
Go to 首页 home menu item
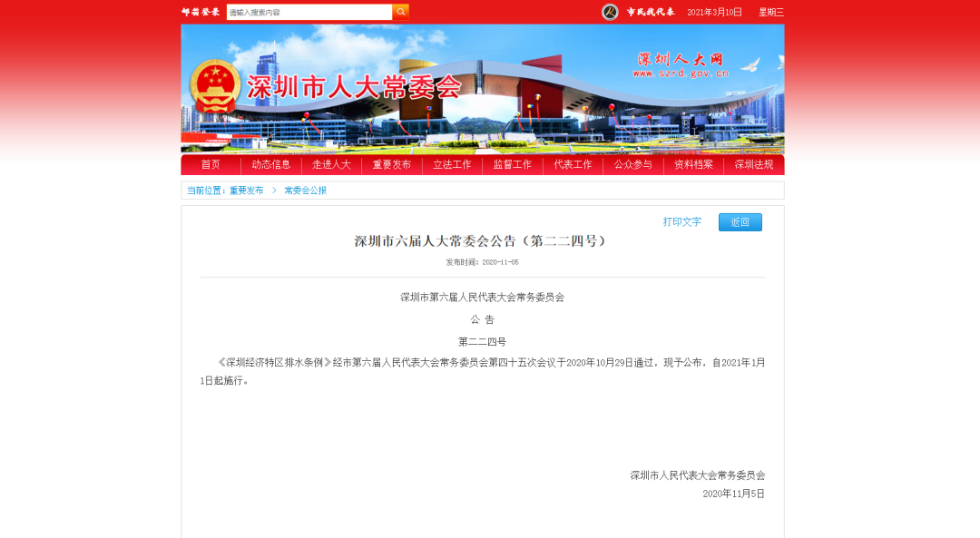[x=211, y=164]
